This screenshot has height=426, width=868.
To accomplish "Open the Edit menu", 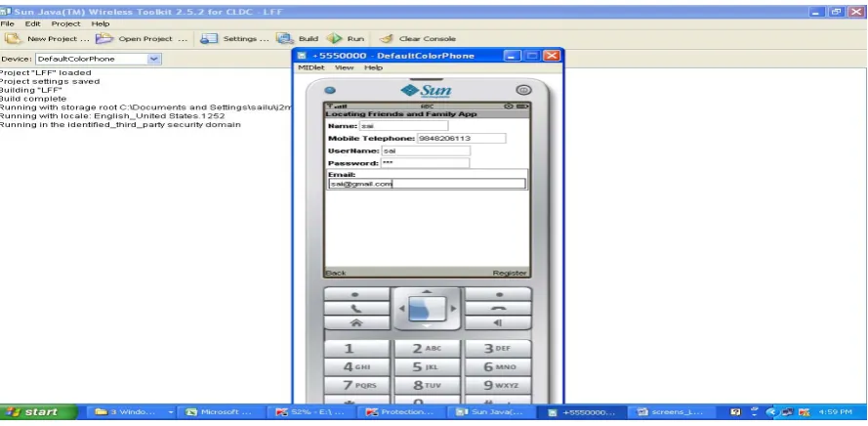I will (32, 23).
